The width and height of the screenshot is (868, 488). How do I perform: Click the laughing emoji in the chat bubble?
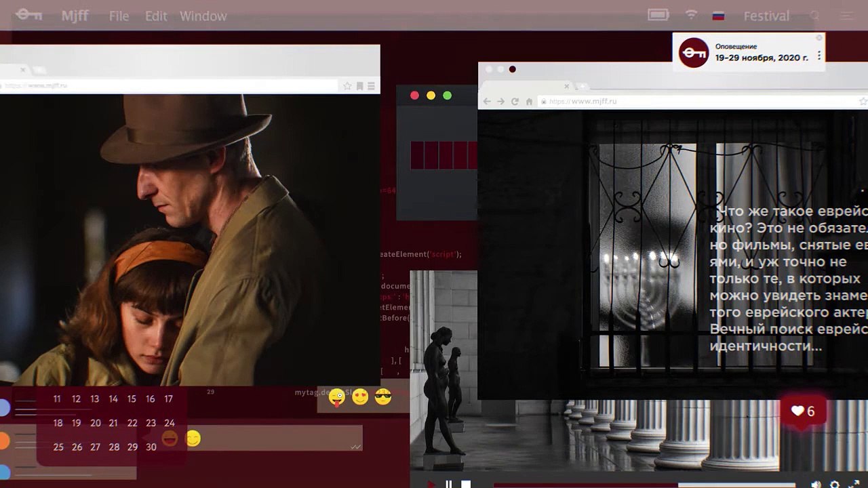[x=170, y=439]
